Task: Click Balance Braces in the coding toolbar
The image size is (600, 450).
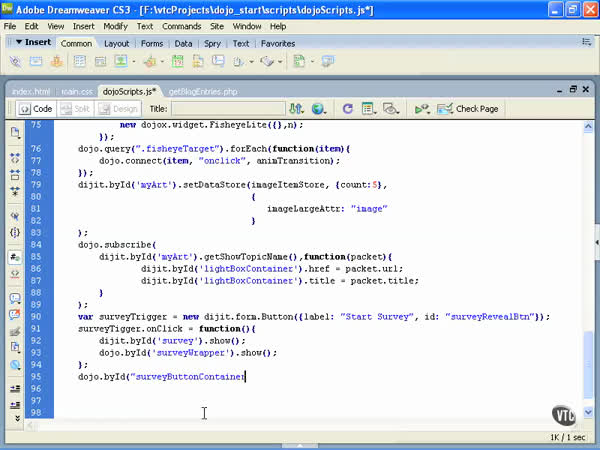Action: pos(15,232)
